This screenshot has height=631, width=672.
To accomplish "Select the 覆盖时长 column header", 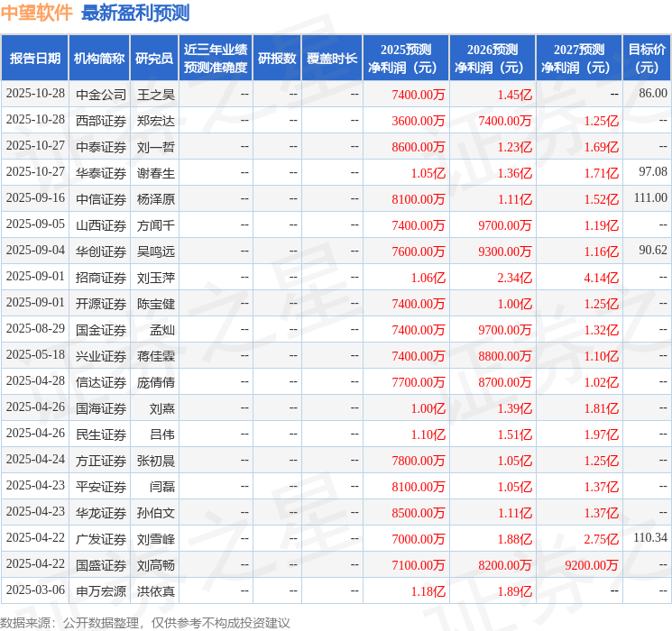I will point(332,59).
